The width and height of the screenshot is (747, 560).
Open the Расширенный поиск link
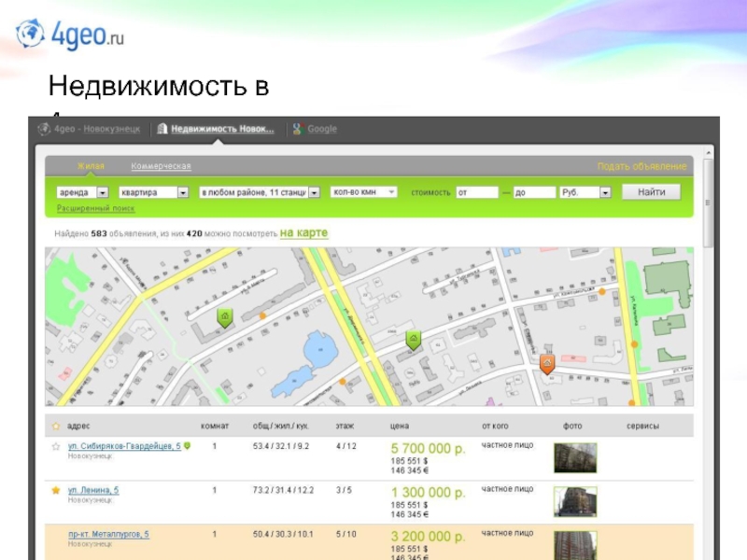(89, 208)
